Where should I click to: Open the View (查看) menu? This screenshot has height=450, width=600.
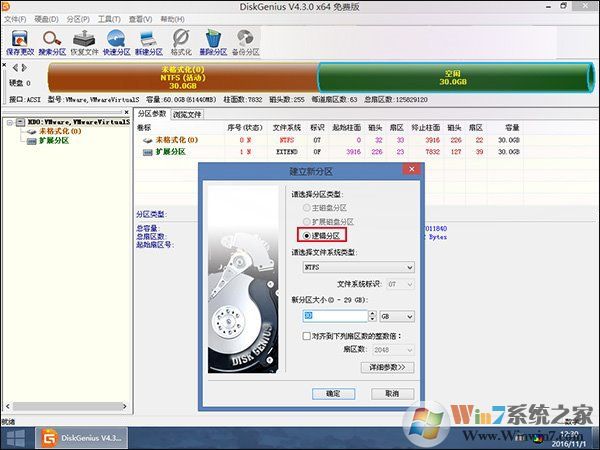pyautogui.click(x=140, y=19)
